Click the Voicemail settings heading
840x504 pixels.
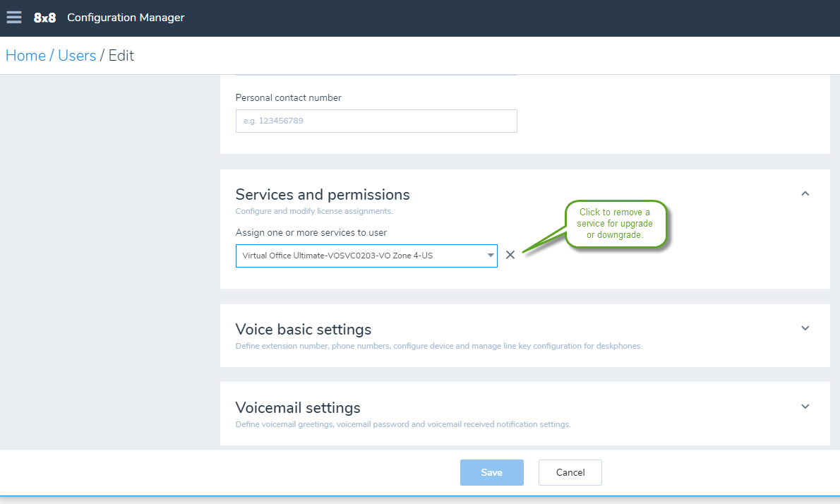point(298,407)
